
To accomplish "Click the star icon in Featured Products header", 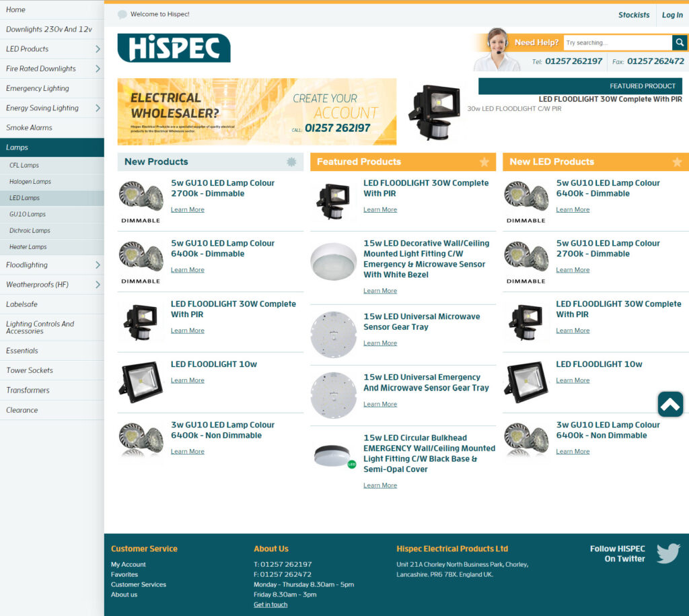I will click(x=484, y=162).
